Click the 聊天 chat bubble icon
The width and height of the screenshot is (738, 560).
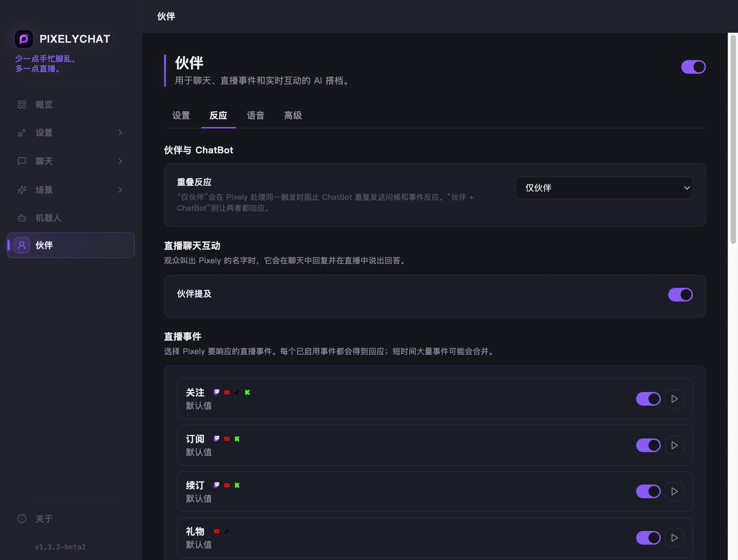pyautogui.click(x=22, y=161)
